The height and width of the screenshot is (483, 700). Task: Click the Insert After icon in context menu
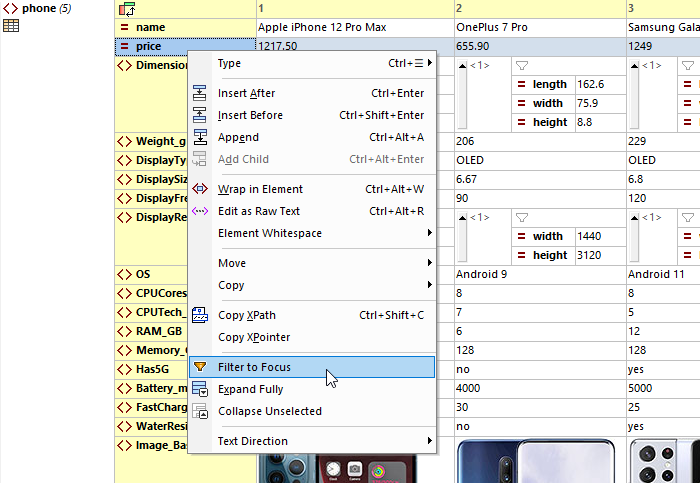[x=200, y=93]
